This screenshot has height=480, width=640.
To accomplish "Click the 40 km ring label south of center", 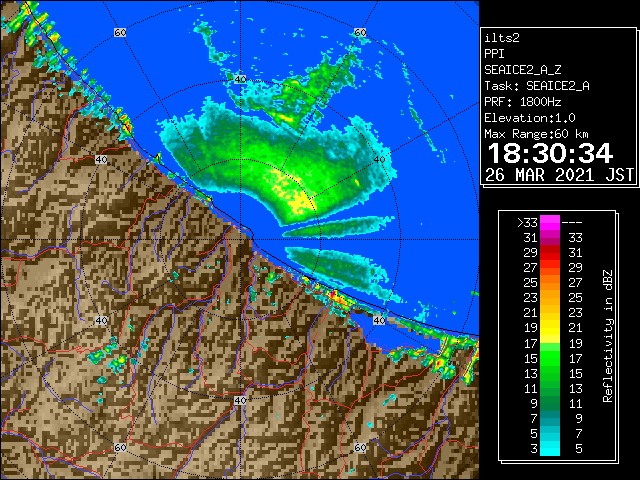I will (240, 400).
